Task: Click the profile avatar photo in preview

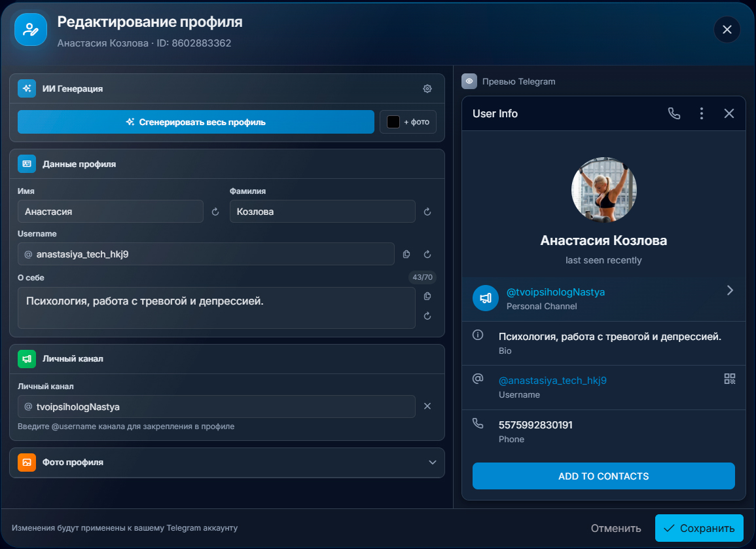Action: [x=603, y=189]
